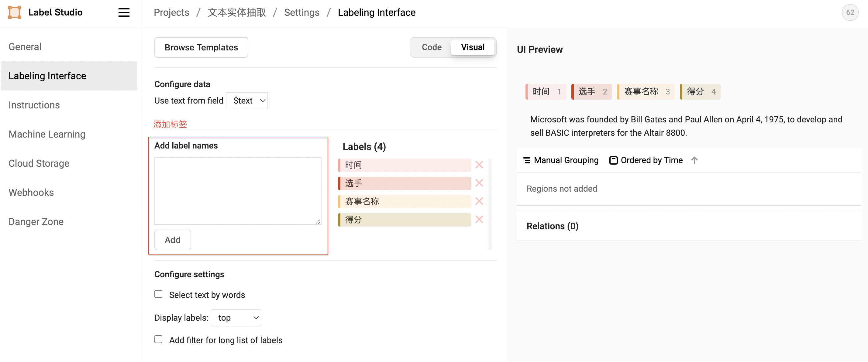
Task: Switch to Code editor mode
Action: [431, 47]
